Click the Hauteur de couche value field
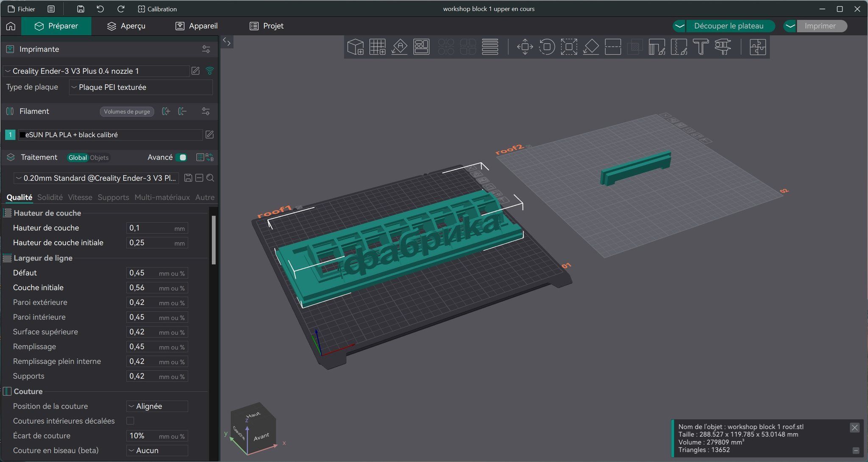868x462 pixels. click(x=157, y=228)
